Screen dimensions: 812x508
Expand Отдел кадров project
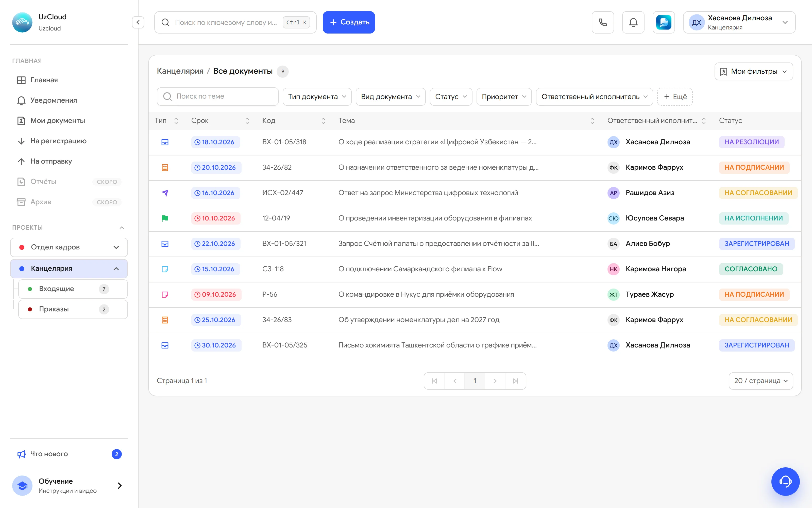coord(69,247)
